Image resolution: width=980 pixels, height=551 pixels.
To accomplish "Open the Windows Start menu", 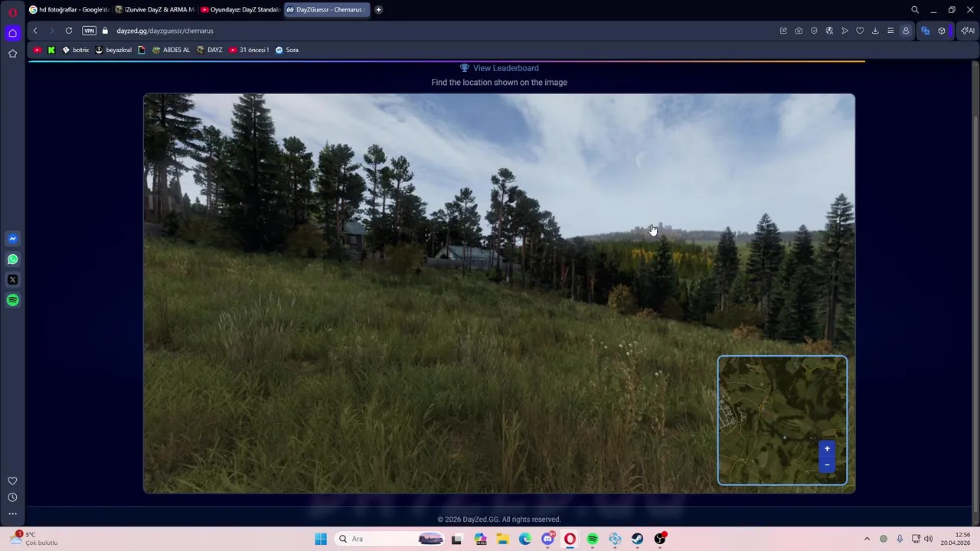I will (321, 539).
